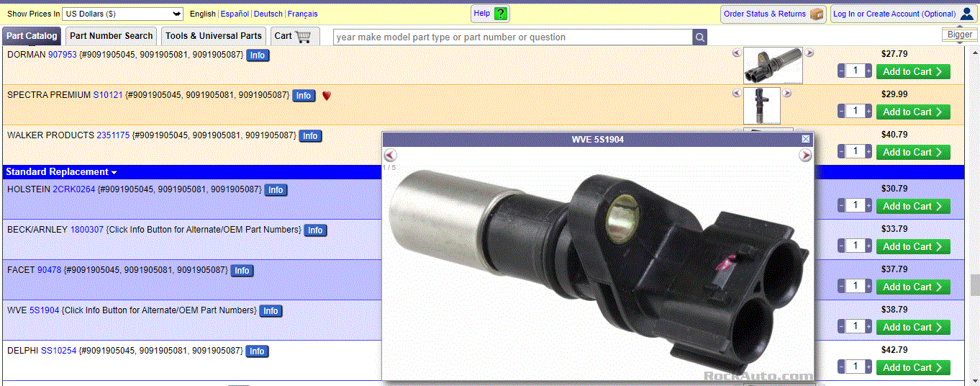Increase quantity for $30.79 HOLSTEIN part

(868, 206)
